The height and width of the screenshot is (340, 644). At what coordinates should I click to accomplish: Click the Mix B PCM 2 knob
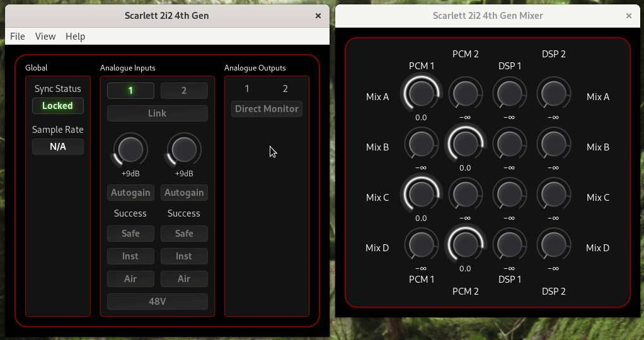pos(465,144)
